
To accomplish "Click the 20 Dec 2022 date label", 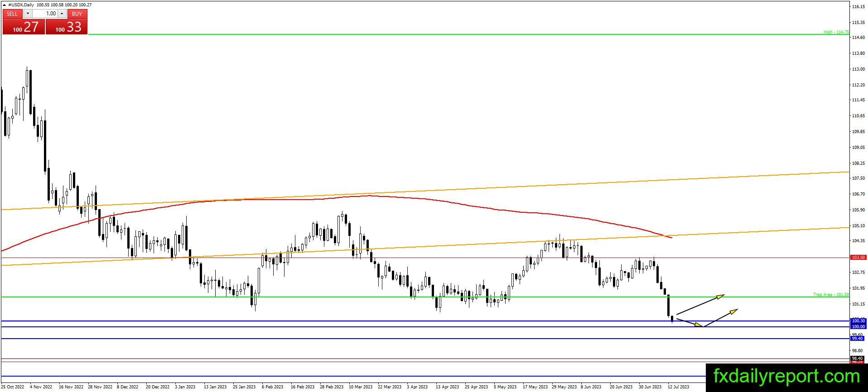I will click(158, 387).
